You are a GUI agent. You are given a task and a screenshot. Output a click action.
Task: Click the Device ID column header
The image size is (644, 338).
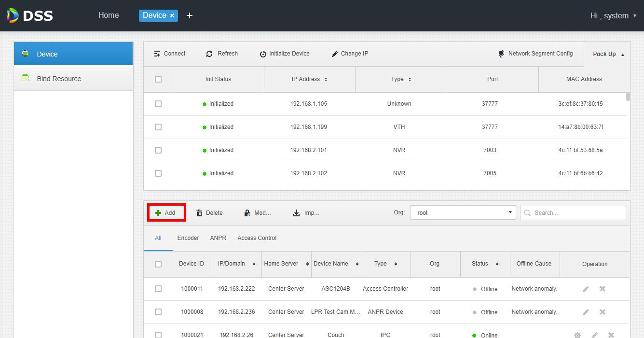click(192, 264)
